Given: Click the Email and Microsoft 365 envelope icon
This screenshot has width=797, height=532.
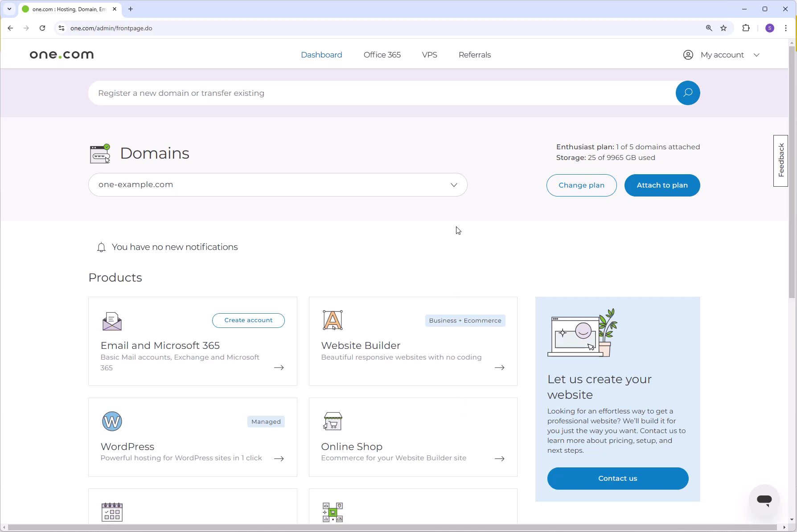Looking at the screenshot, I should 111,320.
